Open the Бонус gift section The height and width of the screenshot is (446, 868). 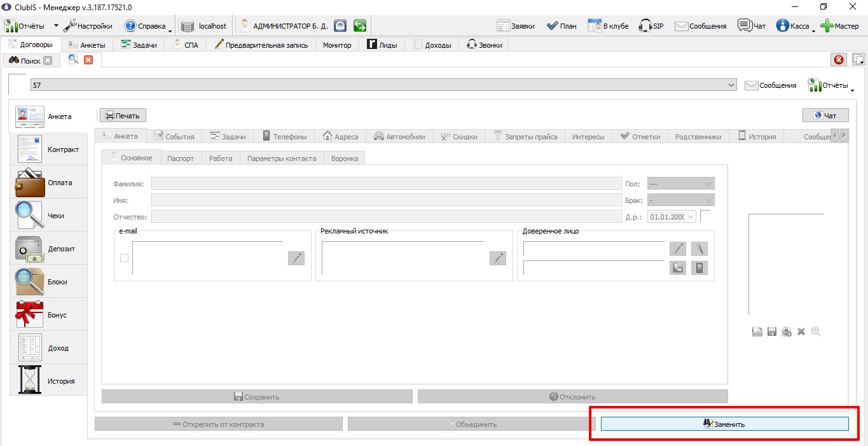click(x=48, y=315)
